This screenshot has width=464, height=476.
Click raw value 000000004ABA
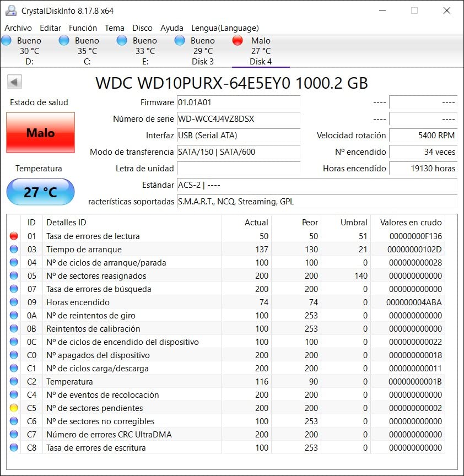414,302
